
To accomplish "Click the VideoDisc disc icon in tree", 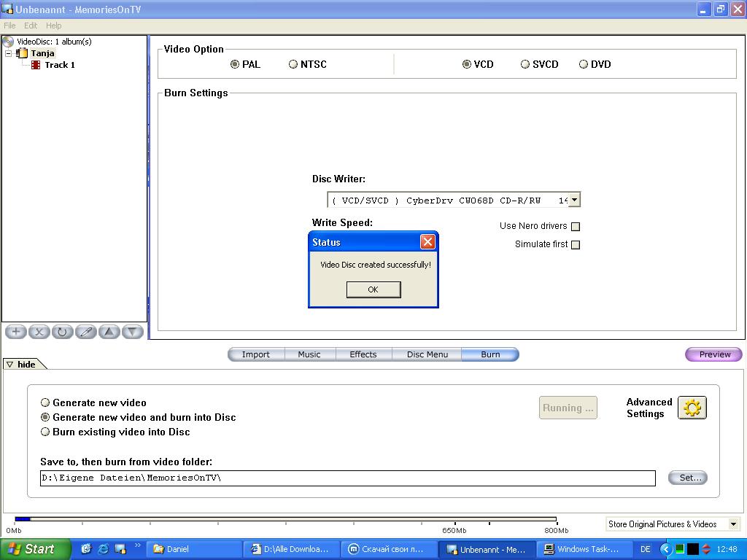I will 8,42.
